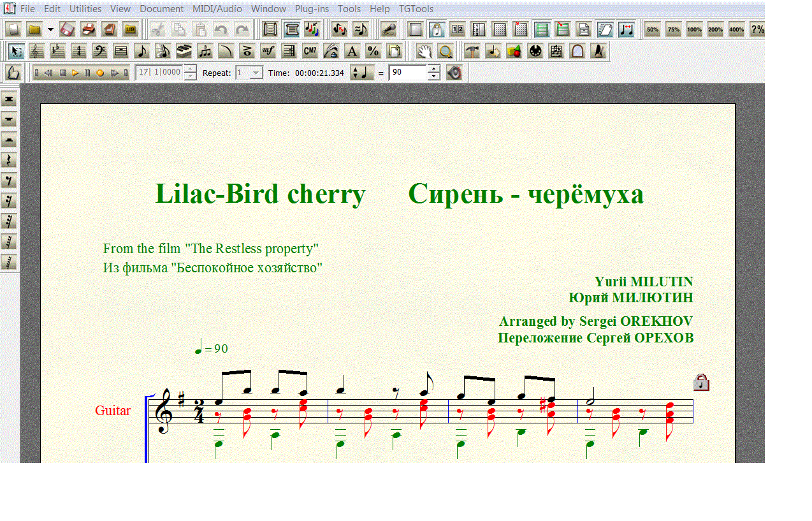Select the Zoom magnifier tool

446,51
